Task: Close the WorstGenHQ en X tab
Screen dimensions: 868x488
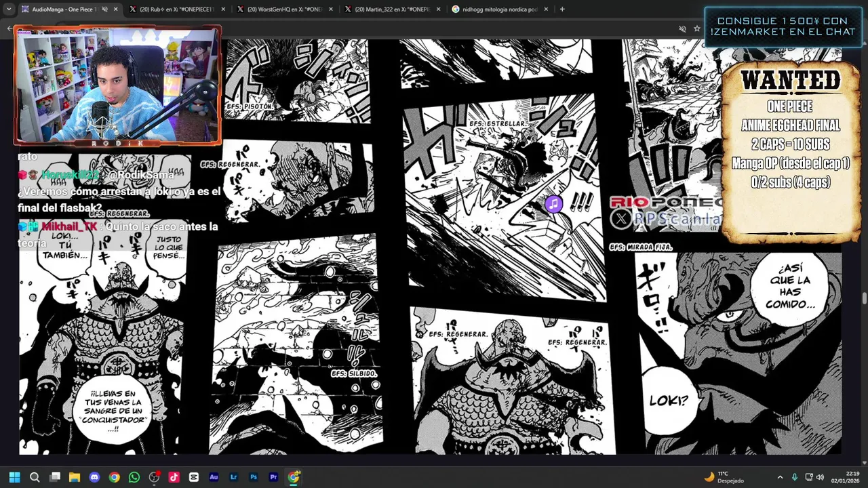Action: (x=330, y=9)
